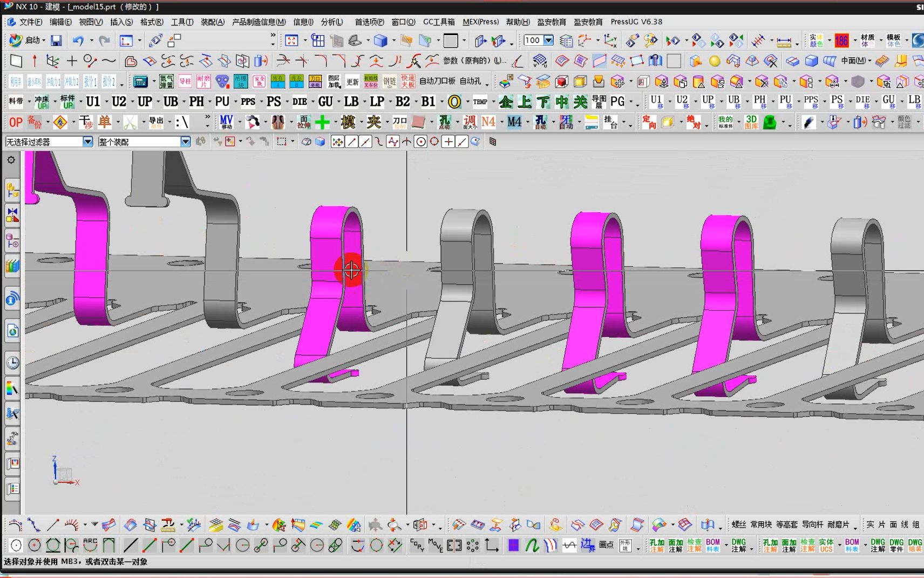The image size is (924, 578).
Task: Expand the Undo history dropdown arrow
Action: pyautogui.click(x=91, y=41)
